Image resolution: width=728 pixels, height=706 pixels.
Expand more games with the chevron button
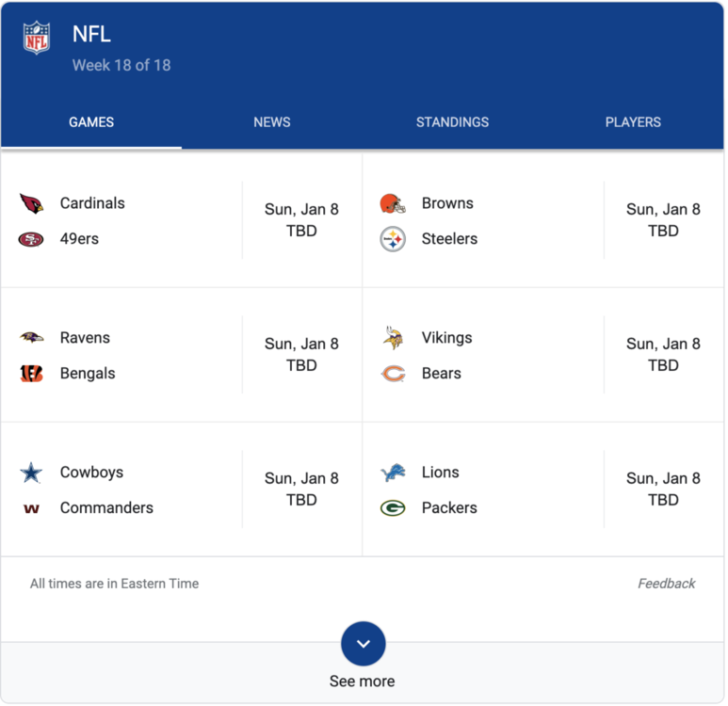point(364,644)
